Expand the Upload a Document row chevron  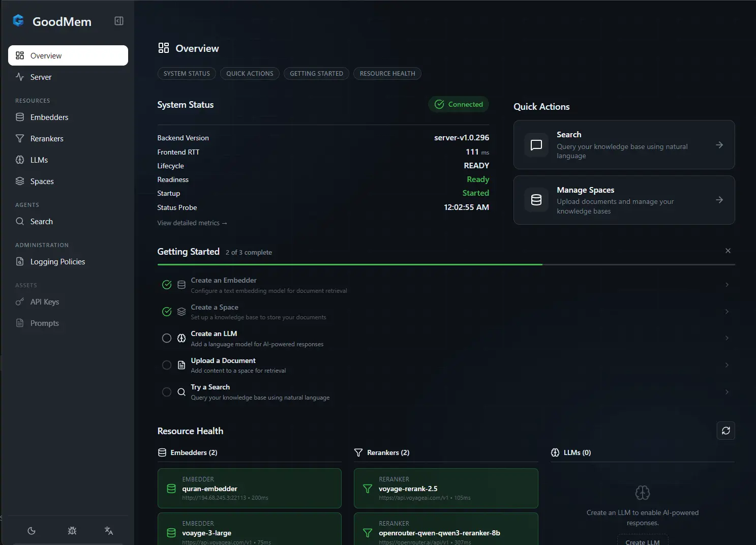click(x=727, y=365)
